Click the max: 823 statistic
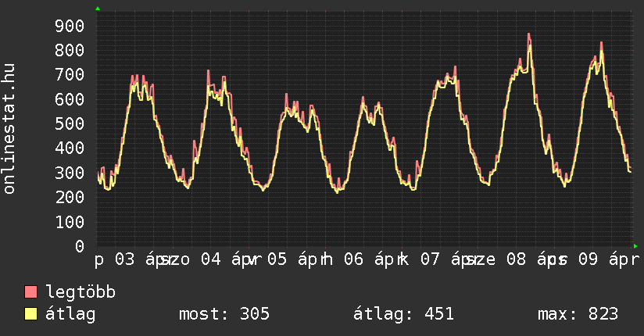 point(578,314)
